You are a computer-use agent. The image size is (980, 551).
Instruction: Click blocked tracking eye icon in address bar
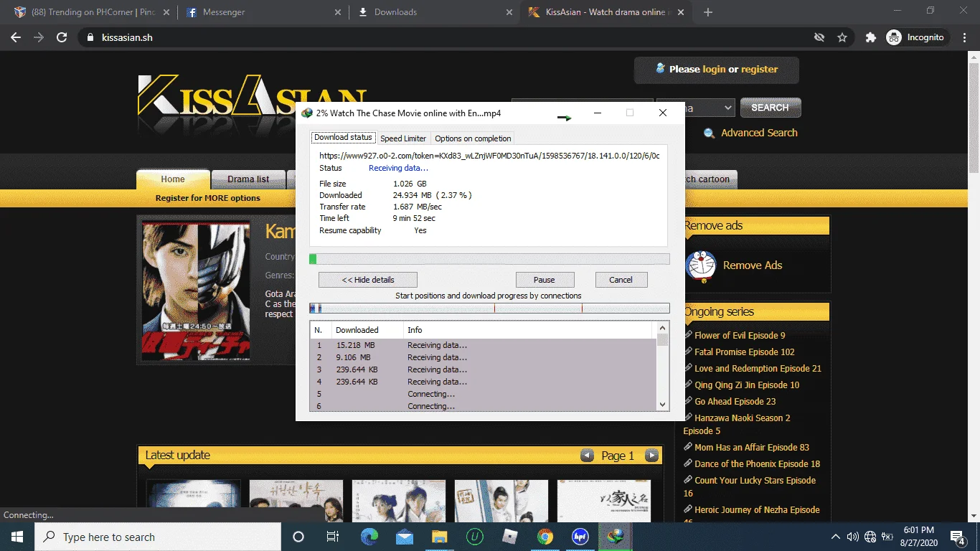819,37
